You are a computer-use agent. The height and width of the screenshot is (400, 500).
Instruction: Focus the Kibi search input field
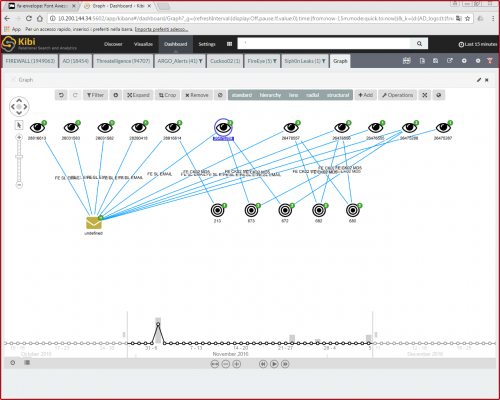coord(324,44)
